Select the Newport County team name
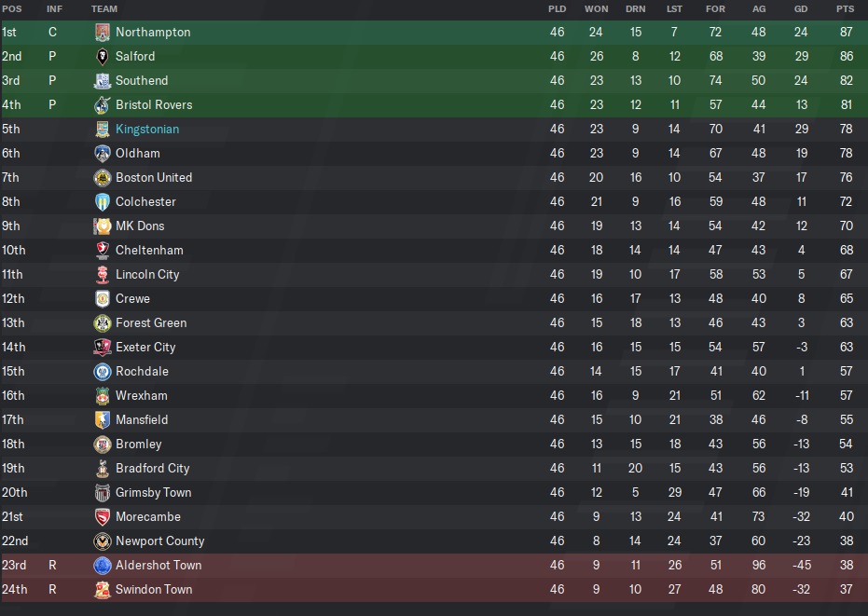 click(x=159, y=541)
